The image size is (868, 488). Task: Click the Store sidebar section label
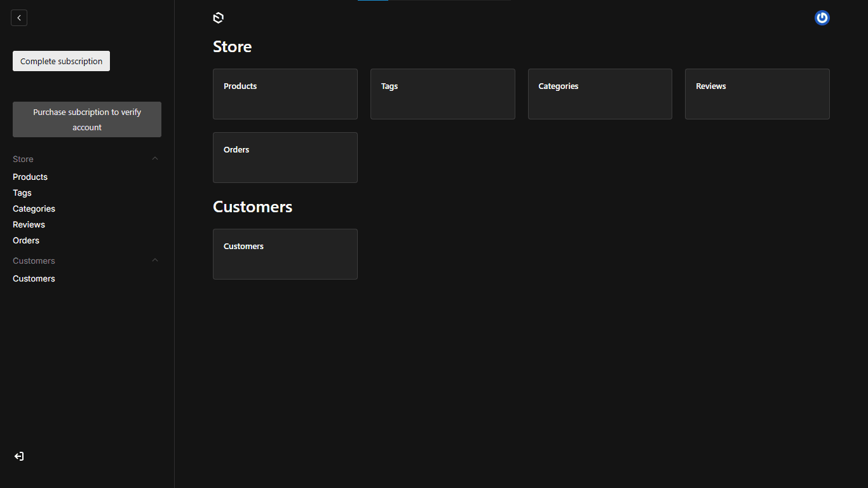pyautogui.click(x=23, y=159)
